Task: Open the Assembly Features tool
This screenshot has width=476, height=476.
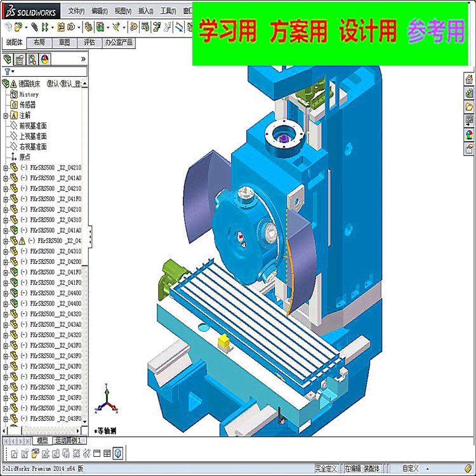Action: [100, 27]
